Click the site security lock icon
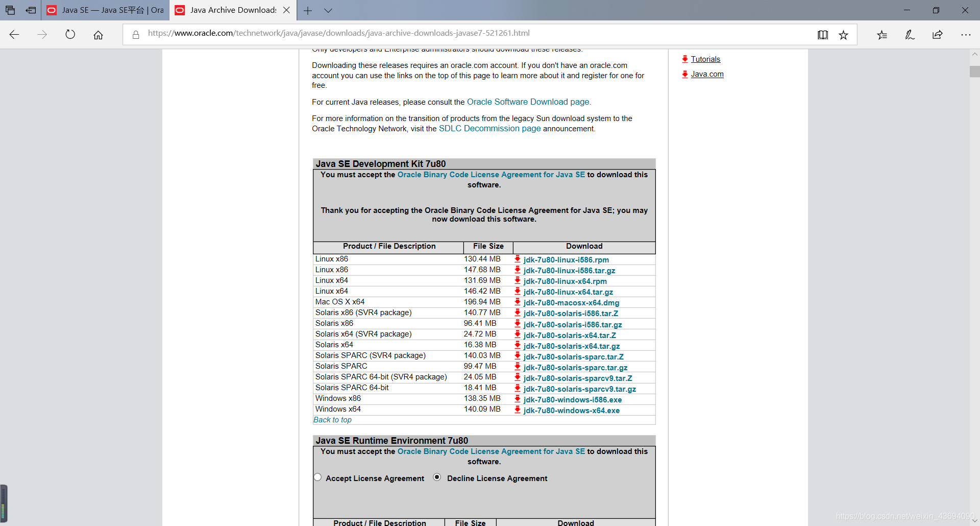 [x=136, y=35]
